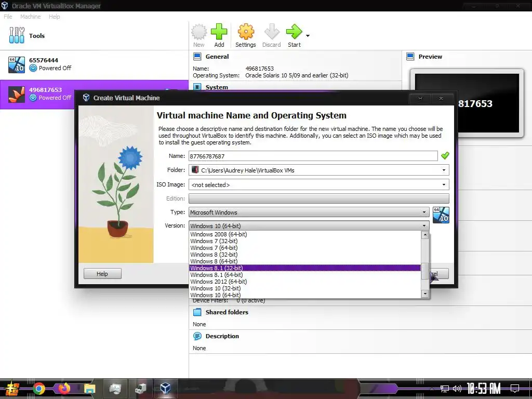Click the green Add machine icon

point(219,32)
